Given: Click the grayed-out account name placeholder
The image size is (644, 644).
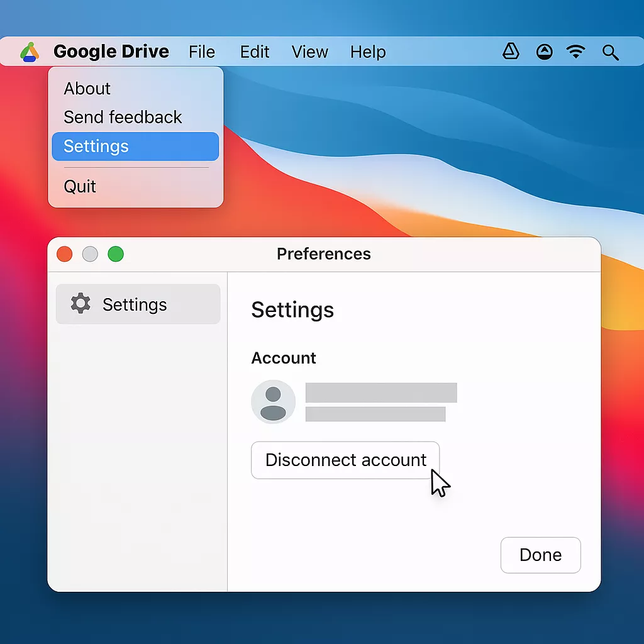Looking at the screenshot, I should (x=381, y=392).
